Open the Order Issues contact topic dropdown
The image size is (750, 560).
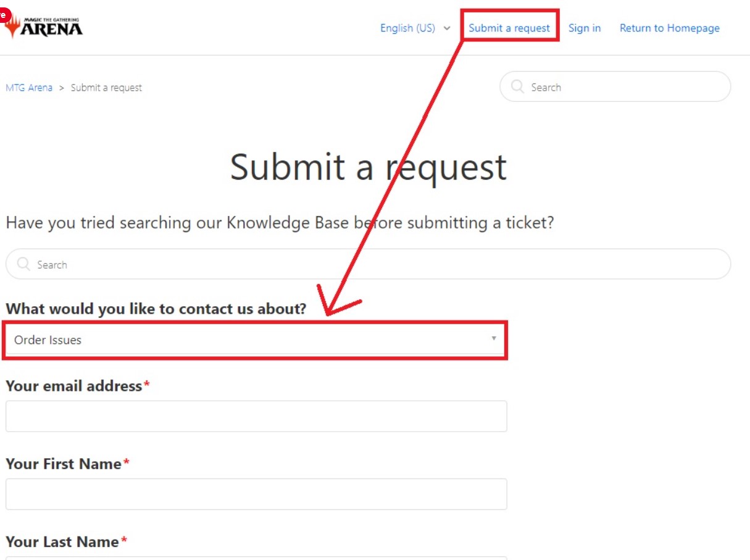pyautogui.click(x=247, y=340)
